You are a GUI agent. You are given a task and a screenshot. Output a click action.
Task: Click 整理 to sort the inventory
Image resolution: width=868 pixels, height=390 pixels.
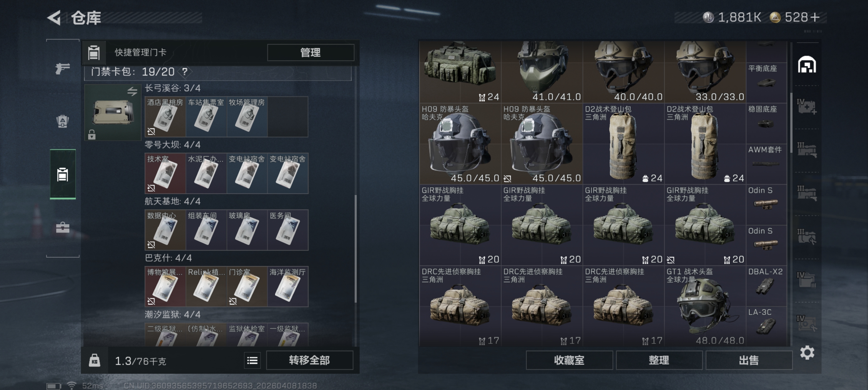659,360
